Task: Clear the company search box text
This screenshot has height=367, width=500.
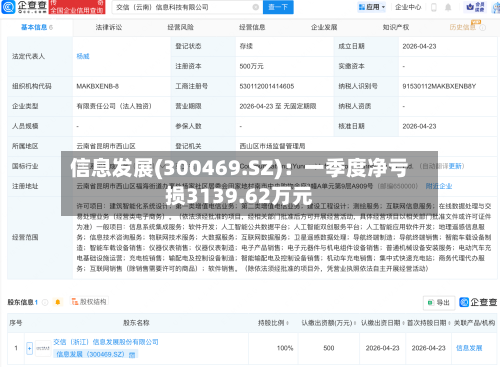Action: pos(256,7)
